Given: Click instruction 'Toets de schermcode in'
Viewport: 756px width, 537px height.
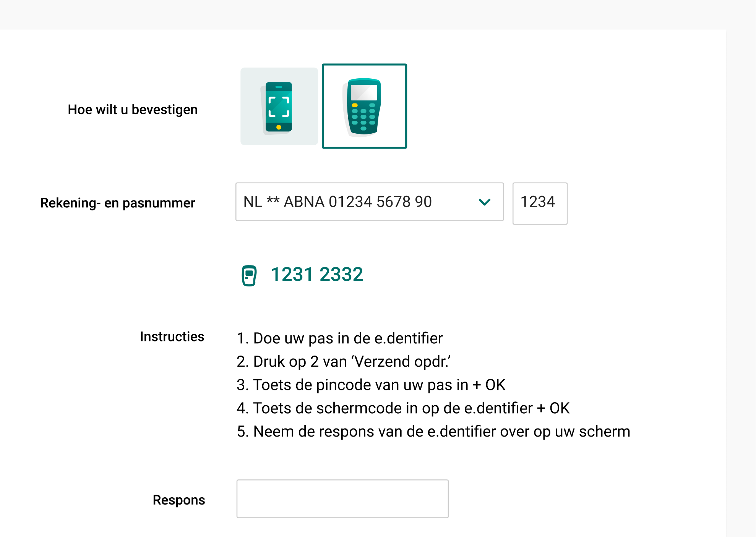Looking at the screenshot, I should [403, 408].
